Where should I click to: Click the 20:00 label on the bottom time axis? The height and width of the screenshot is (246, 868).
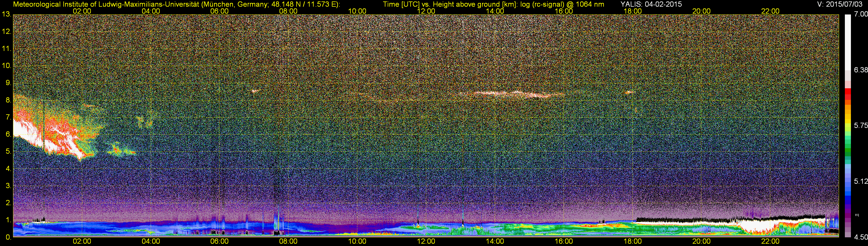point(702,241)
